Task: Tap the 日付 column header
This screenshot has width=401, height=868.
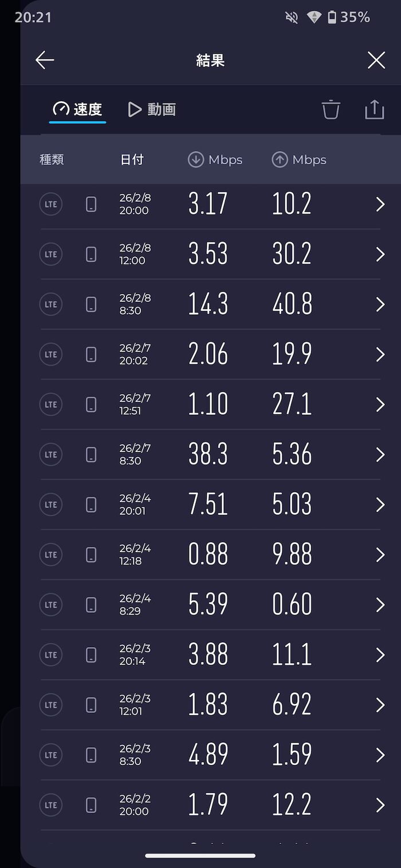Action: [132, 160]
